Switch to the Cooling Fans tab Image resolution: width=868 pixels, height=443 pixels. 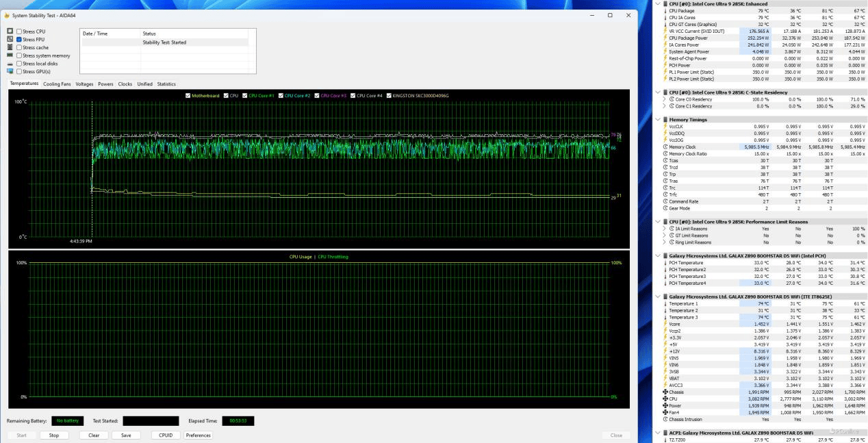tap(57, 84)
